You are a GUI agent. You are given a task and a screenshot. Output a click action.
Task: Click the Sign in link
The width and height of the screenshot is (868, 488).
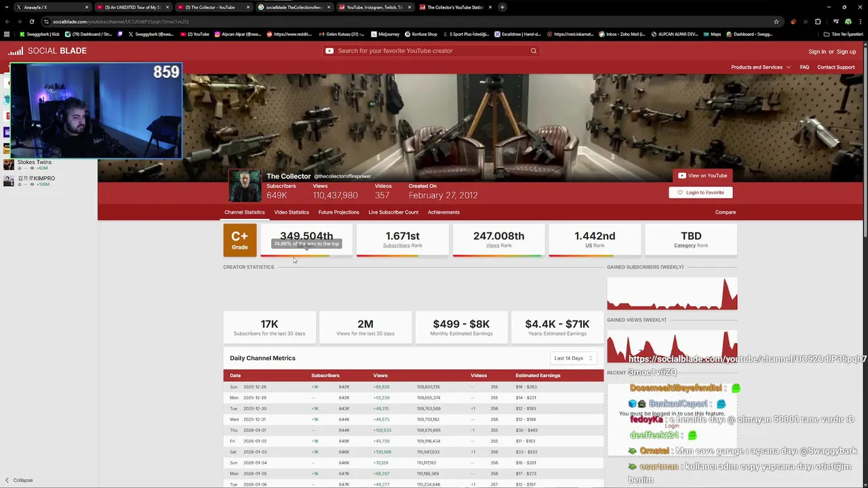pyautogui.click(x=817, y=52)
